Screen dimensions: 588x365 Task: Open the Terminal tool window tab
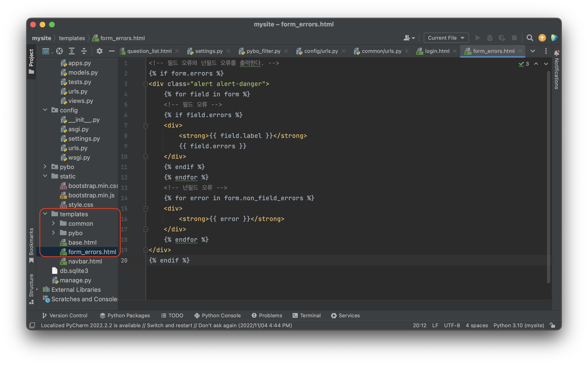click(x=307, y=315)
